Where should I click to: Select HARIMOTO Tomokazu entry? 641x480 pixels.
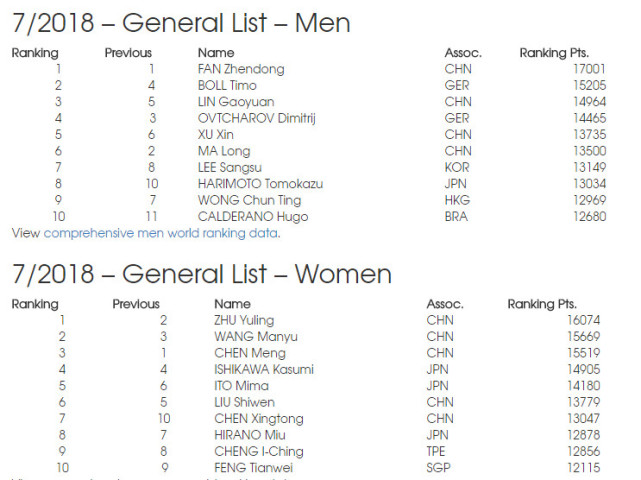[260, 184]
